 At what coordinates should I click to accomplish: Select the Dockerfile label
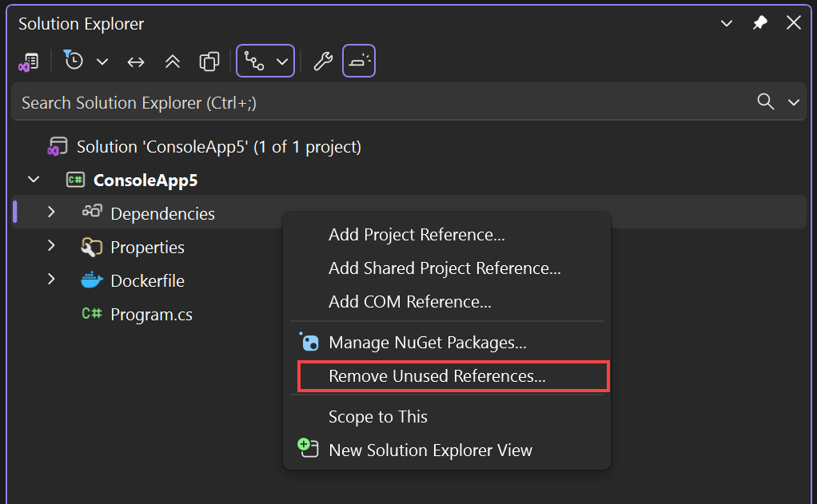(x=147, y=280)
